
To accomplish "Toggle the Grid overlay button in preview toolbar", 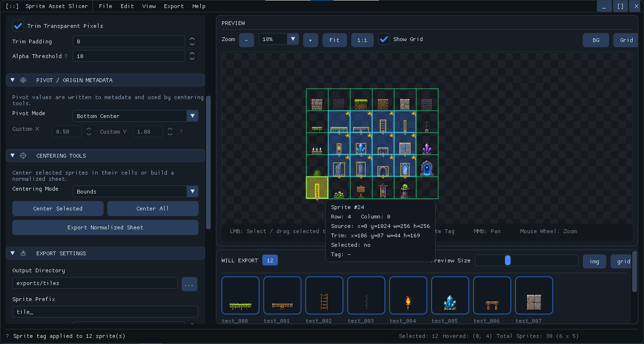I will pyautogui.click(x=626, y=40).
